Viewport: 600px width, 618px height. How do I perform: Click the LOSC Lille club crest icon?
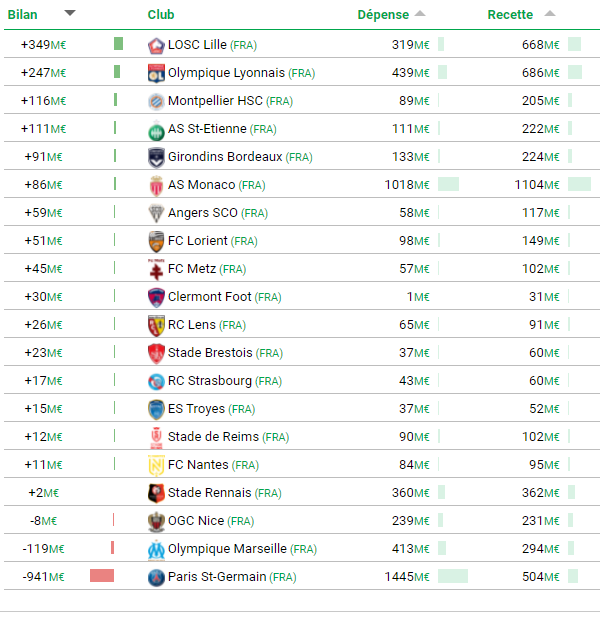pos(155,45)
